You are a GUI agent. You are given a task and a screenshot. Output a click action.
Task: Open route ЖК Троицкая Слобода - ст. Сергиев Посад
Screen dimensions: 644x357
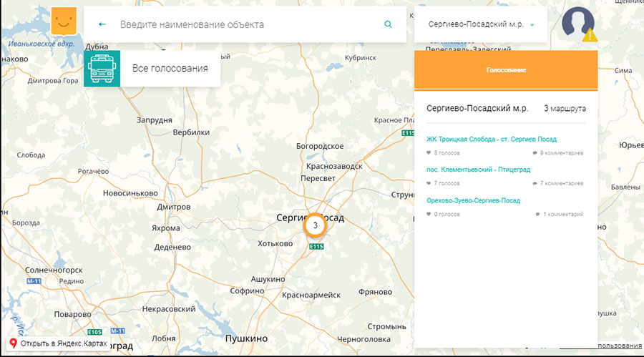491,140
